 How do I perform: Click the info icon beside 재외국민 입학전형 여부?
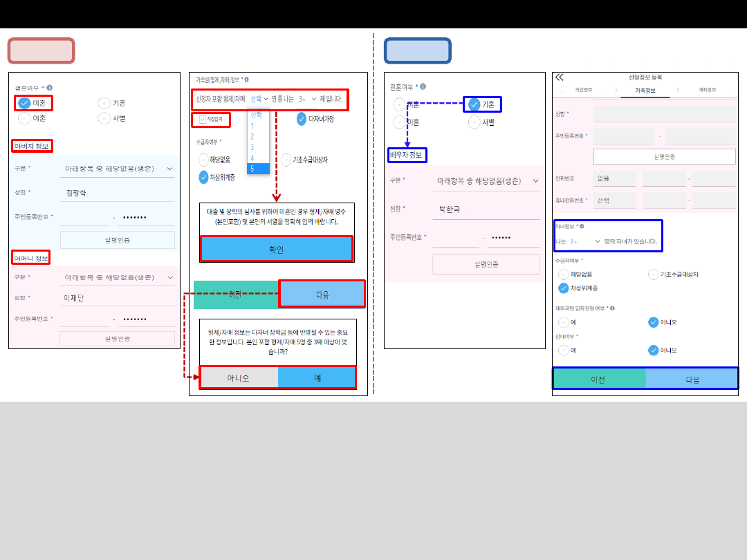pyautogui.click(x=613, y=308)
